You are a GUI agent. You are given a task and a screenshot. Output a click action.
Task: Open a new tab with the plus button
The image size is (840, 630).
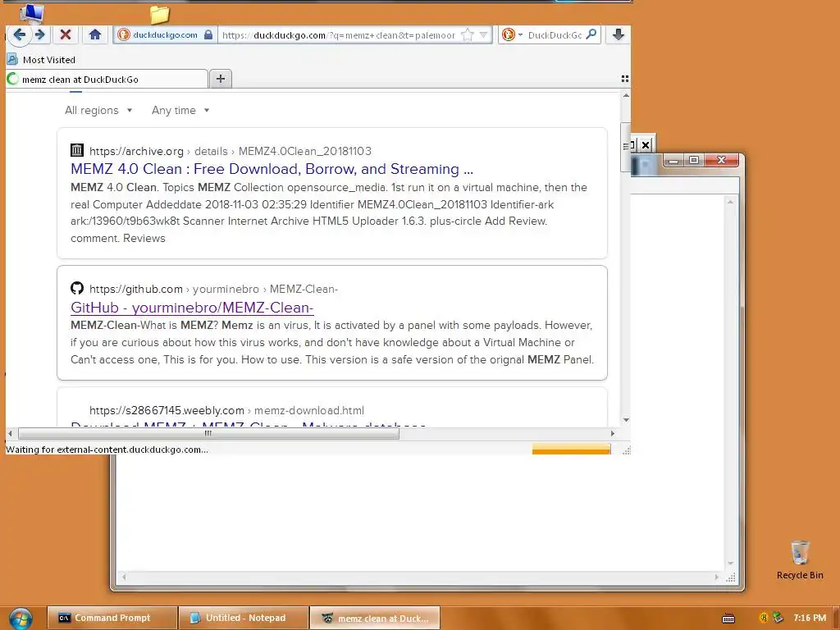point(220,79)
